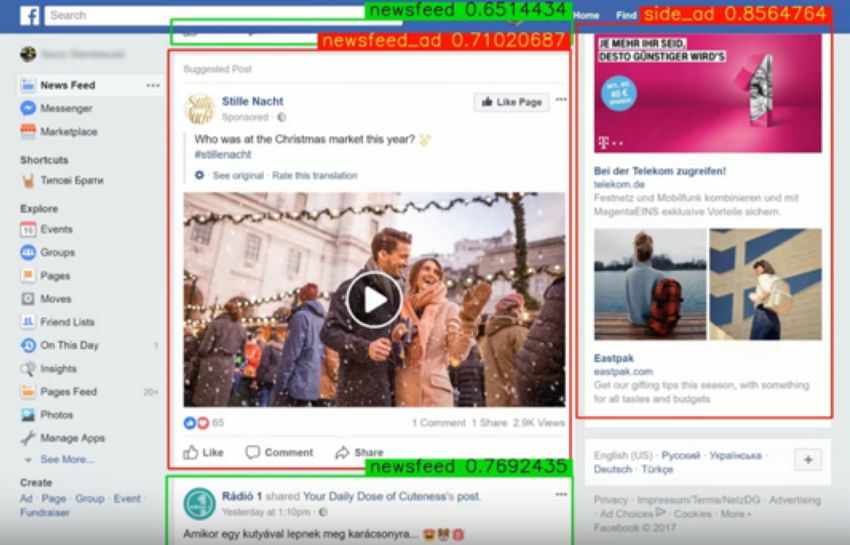Play the Christmas market video
Viewport: 850px width, 545px height.
[x=374, y=299]
